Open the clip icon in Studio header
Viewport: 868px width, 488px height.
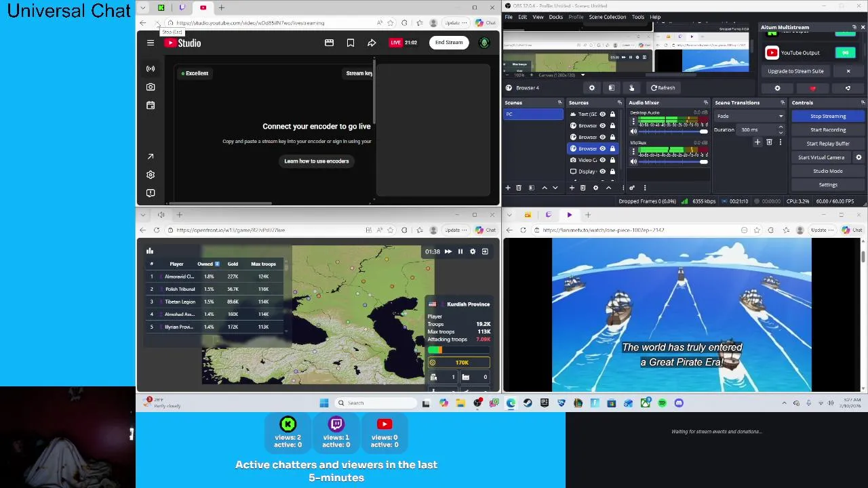[x=329, y=43]
